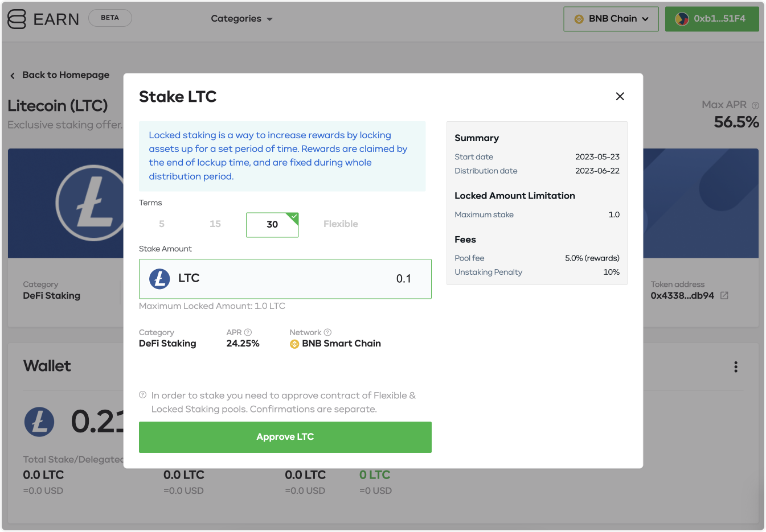Click Max APR info icon
The height and width of the screenshot is (532, 766).
pyautogui.click(x=755, y=105)
